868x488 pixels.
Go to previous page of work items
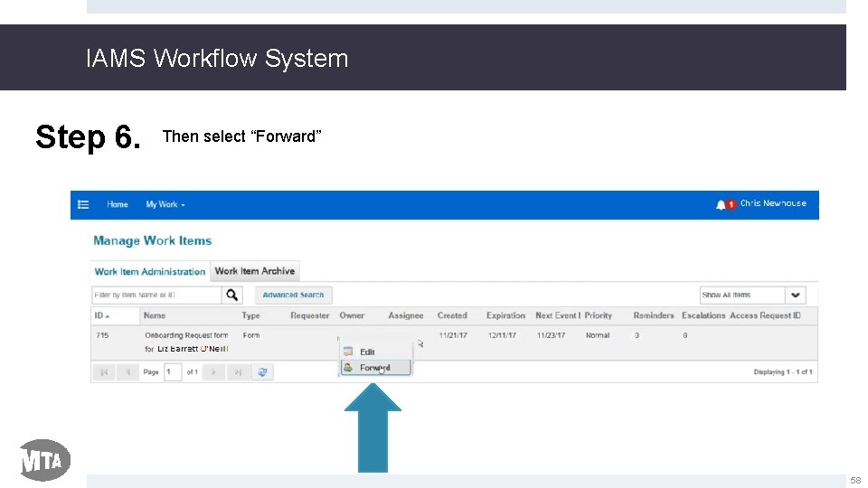[x=127, y=371]
